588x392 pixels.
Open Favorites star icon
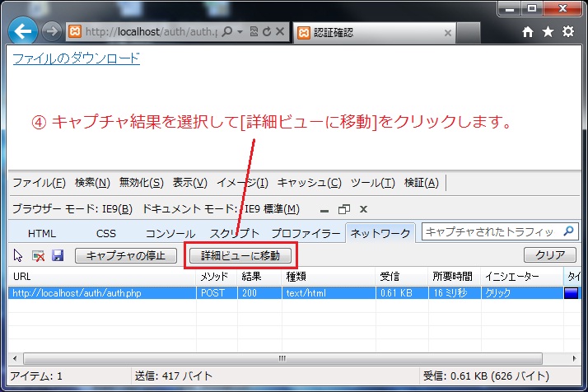coord(548,32)
